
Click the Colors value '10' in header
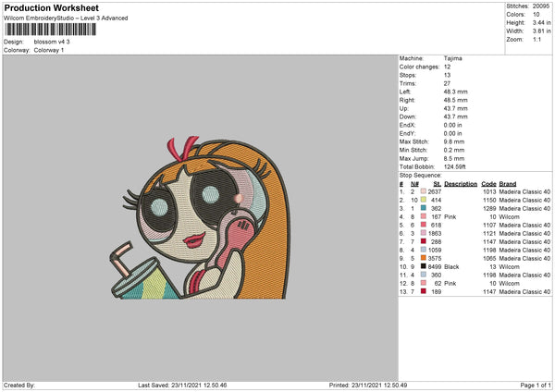pyautogui.click(x=536, y=15)
